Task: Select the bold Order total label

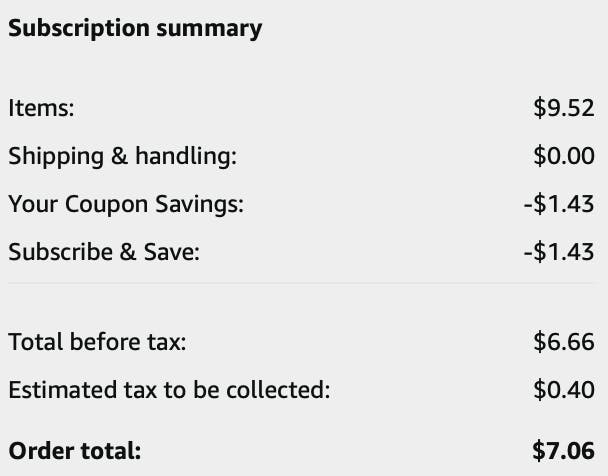Action: coord(75,450)
